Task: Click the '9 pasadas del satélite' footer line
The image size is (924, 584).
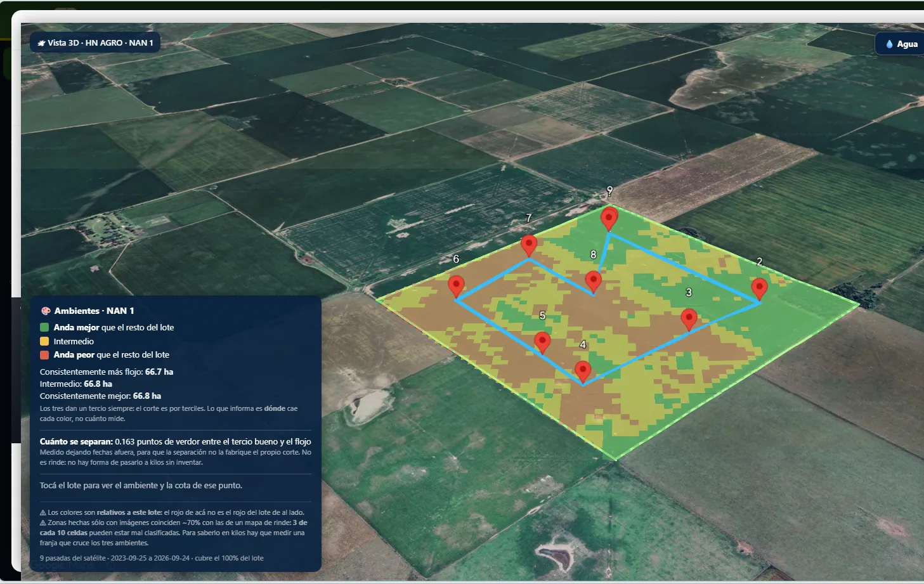Action: pos(152,558)
